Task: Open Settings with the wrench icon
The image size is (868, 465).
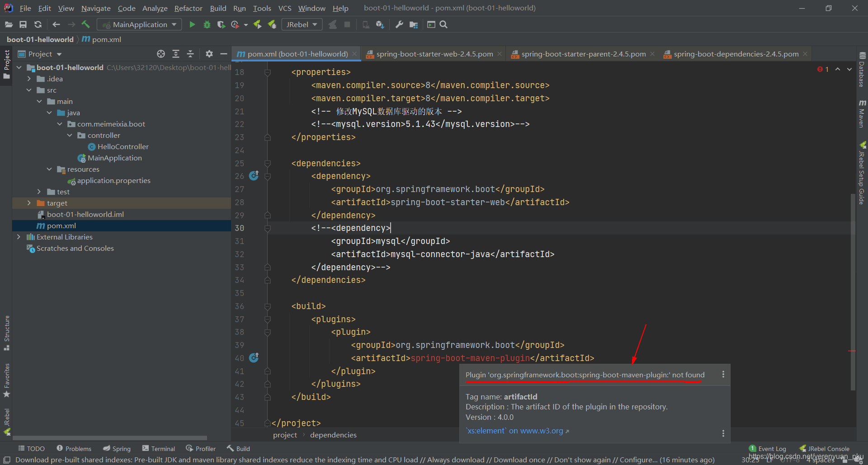Action: (399, 24)
